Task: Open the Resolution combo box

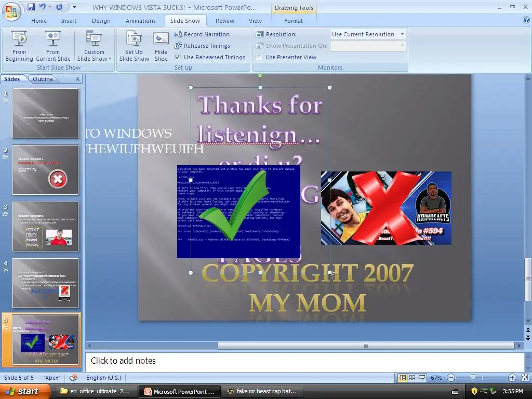Action: pyautogui.click(x=368, y=34)
